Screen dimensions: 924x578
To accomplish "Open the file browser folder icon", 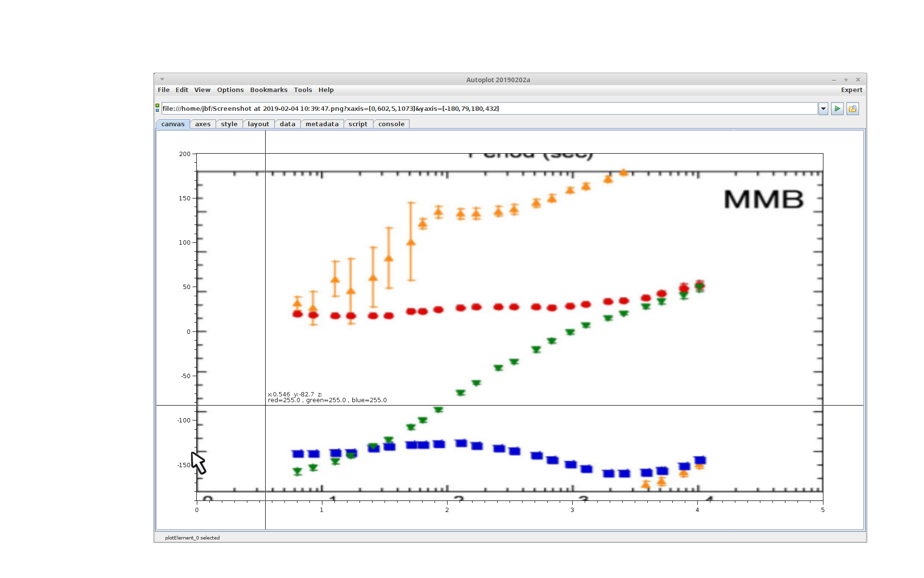I will pos(852,109).
